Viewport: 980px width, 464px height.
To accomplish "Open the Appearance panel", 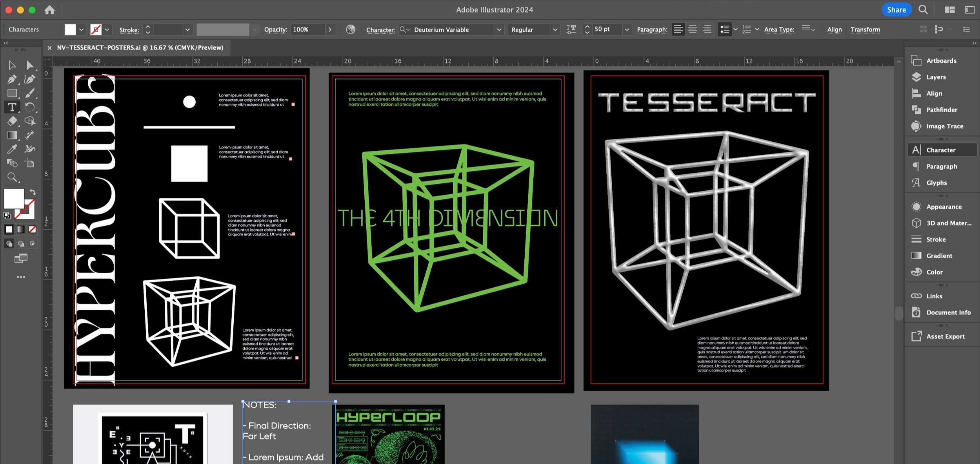I will coord(944,206).
